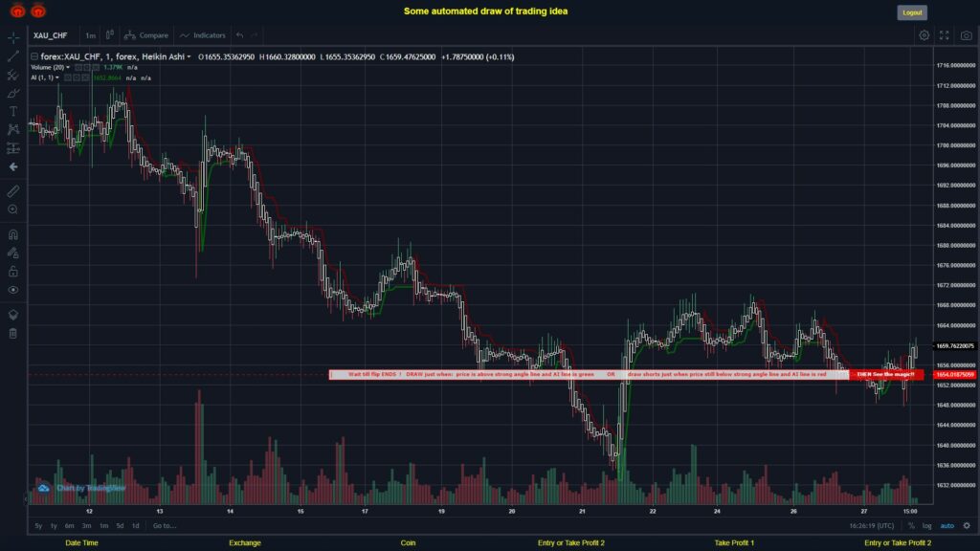Click the Take Profit 1 column header
Image resolution: width=980 pixels, height=551 pixels.
(734, 543)
